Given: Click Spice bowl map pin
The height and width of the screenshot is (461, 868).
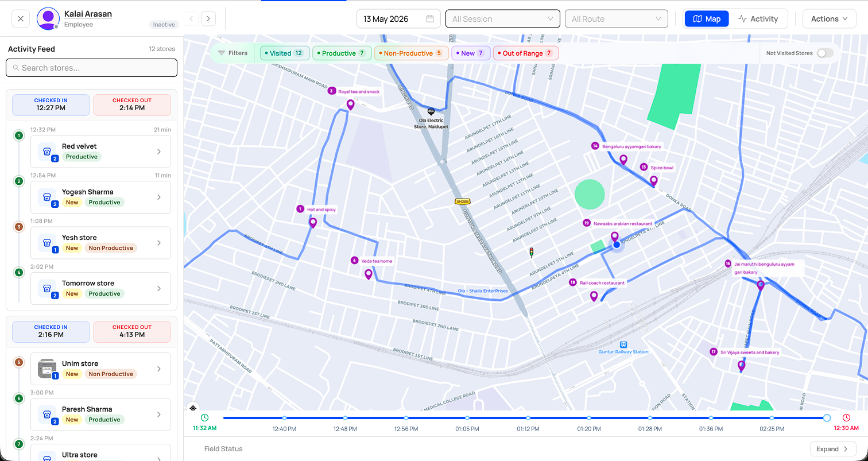Looking at the screenshot, I should [x=653, y=181].
